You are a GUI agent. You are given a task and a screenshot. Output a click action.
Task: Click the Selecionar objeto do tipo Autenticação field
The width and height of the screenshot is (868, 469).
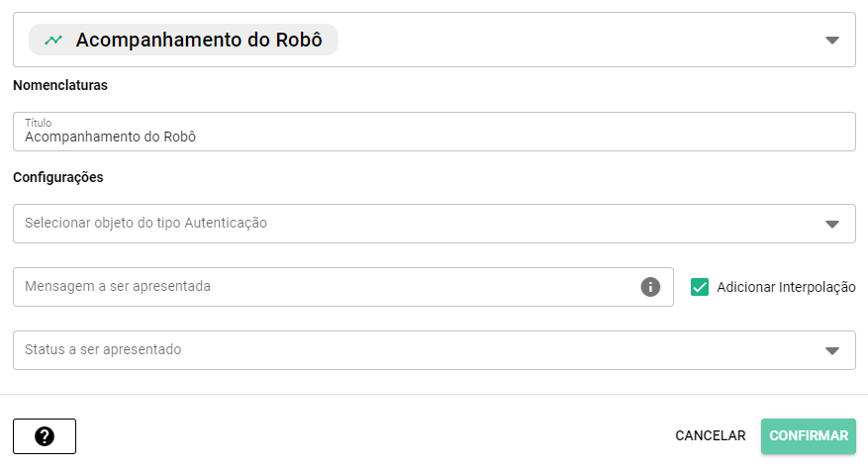coord(396,224)
